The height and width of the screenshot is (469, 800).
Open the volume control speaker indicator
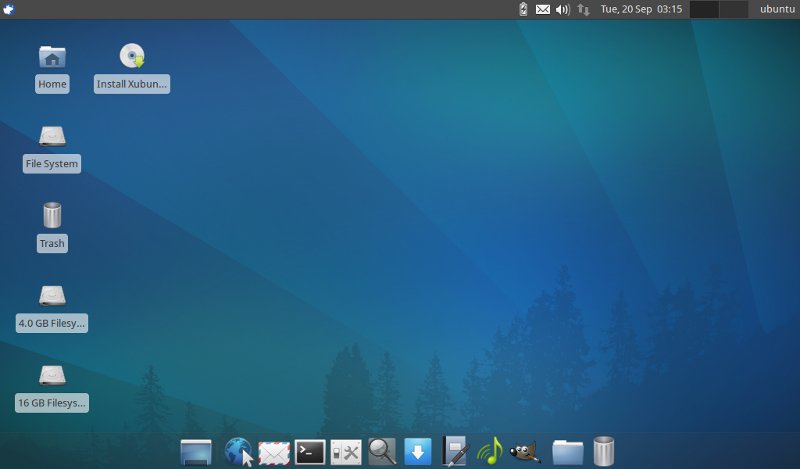click(562, 9)
